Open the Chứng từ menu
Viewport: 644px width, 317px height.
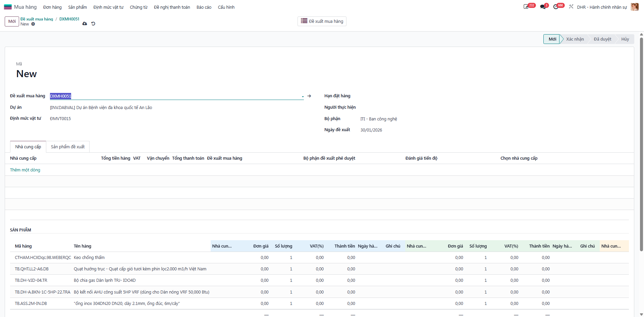pyautogui.click(x=139, y=7)
